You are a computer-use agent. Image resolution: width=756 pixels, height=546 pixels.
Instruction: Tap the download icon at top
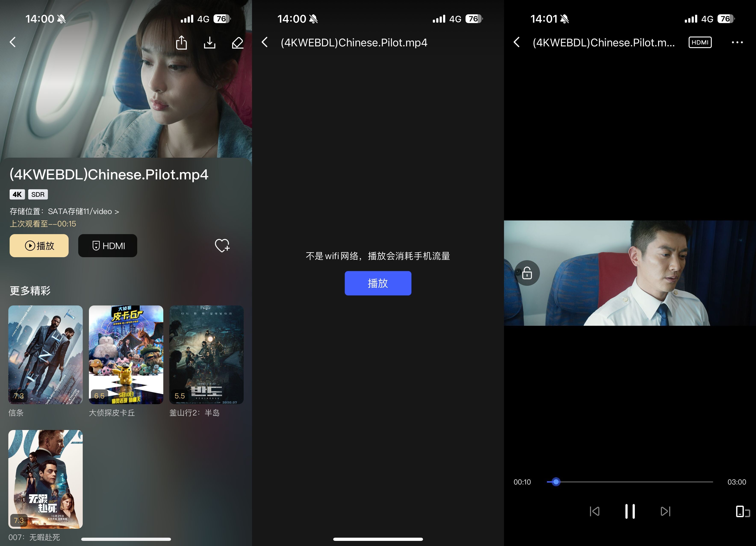click(x=209, y=43)
